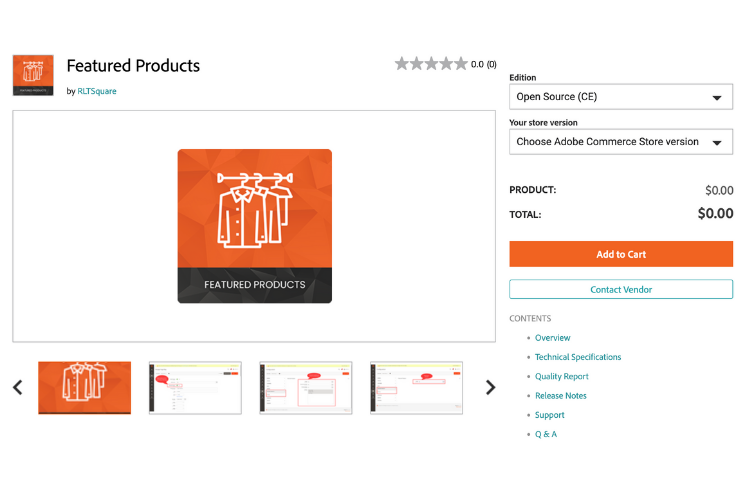Viewport: 750px width, 500px height.
Task: Click the third rating star
Action: coord(431,64)
